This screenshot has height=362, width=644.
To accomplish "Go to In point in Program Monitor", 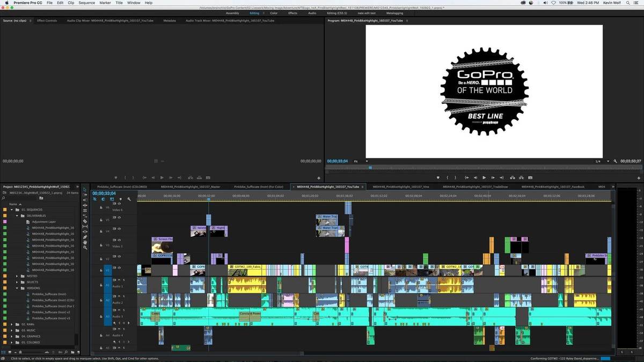I will (467, 178).
